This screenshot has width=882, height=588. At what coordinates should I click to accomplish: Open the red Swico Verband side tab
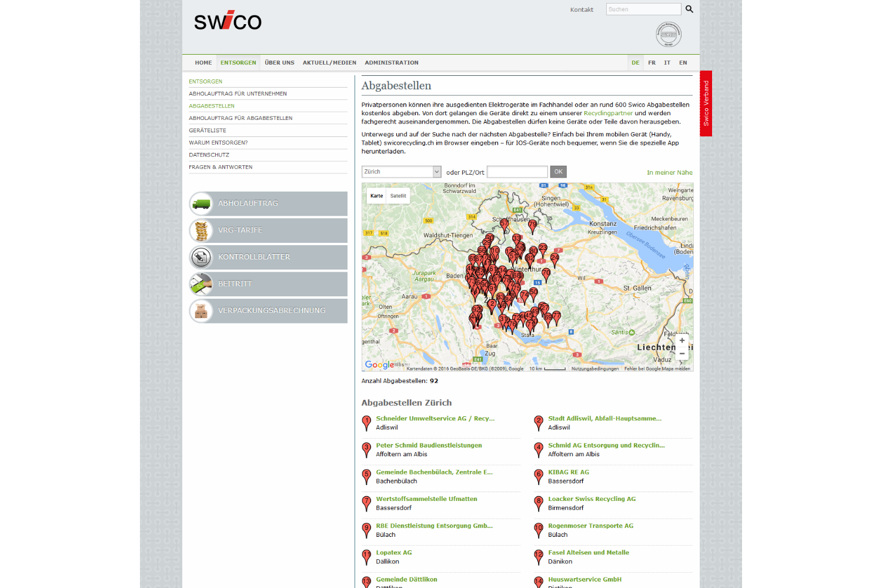click(x=706, y=103)
